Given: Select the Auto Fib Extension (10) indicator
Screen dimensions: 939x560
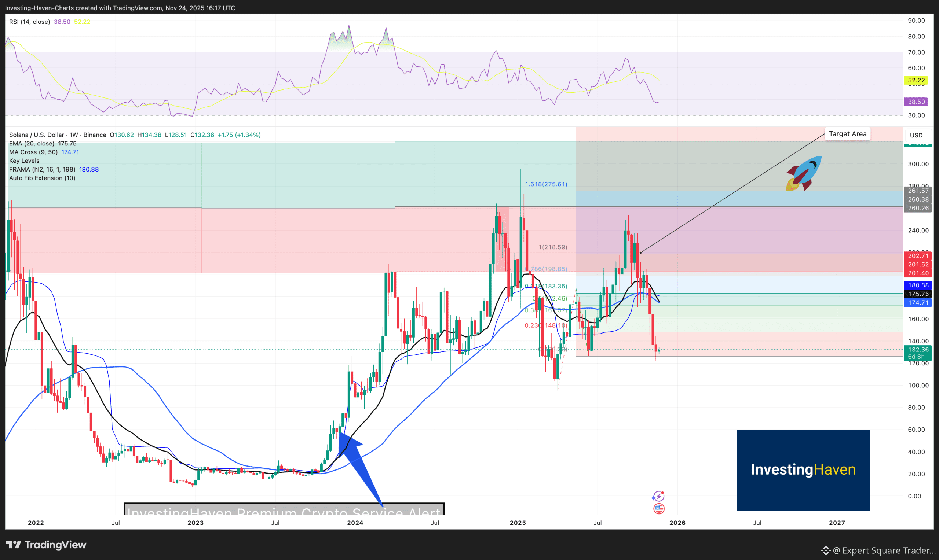Looking at the screenshot, I should pos(42,178).
